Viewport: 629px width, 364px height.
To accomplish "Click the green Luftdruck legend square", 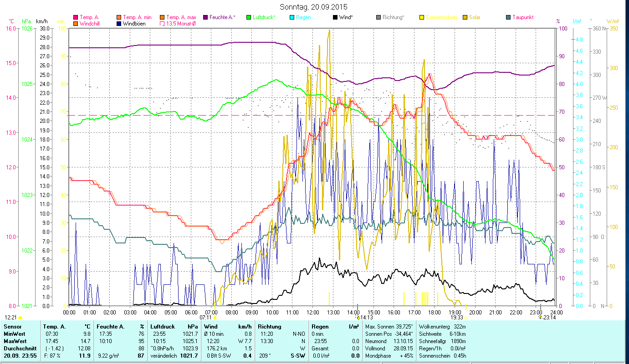I will (x=249, y=17).
